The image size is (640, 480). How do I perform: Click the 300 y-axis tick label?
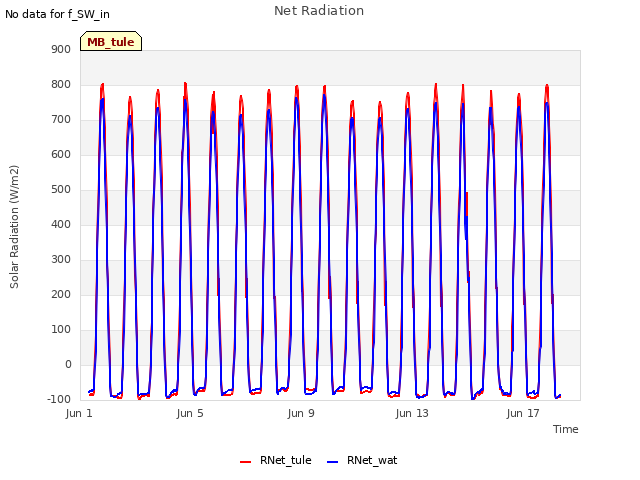[61, 260]
